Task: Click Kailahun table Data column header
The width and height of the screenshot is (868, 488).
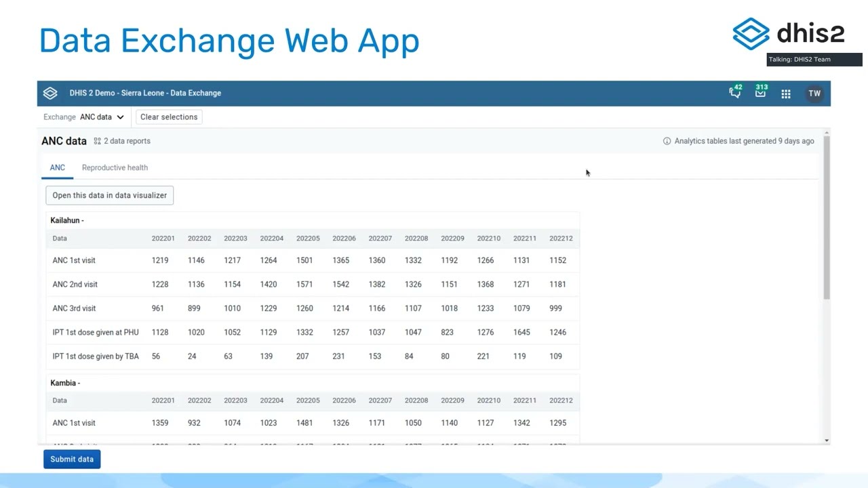Action: click(x=60, y=239)
